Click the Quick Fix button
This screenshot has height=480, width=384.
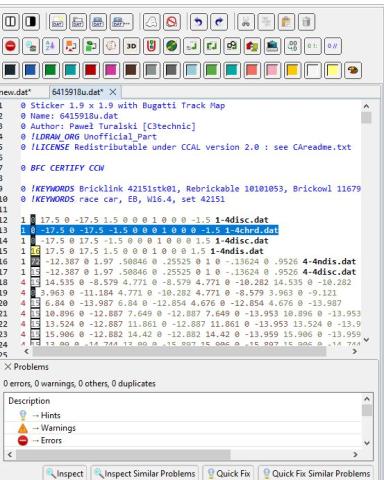tap(229, 473)
